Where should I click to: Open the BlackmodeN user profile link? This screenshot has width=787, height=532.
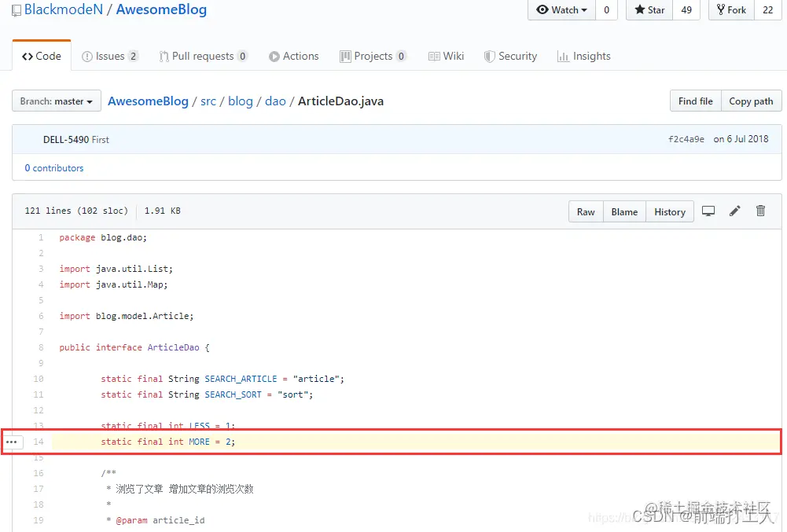click(x=63, y=9)
